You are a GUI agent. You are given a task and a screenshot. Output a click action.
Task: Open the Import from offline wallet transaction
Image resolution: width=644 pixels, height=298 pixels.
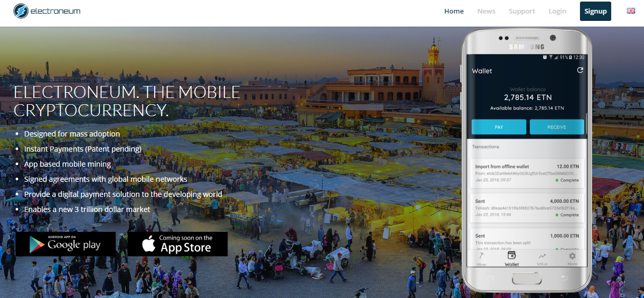click(527, 173)
